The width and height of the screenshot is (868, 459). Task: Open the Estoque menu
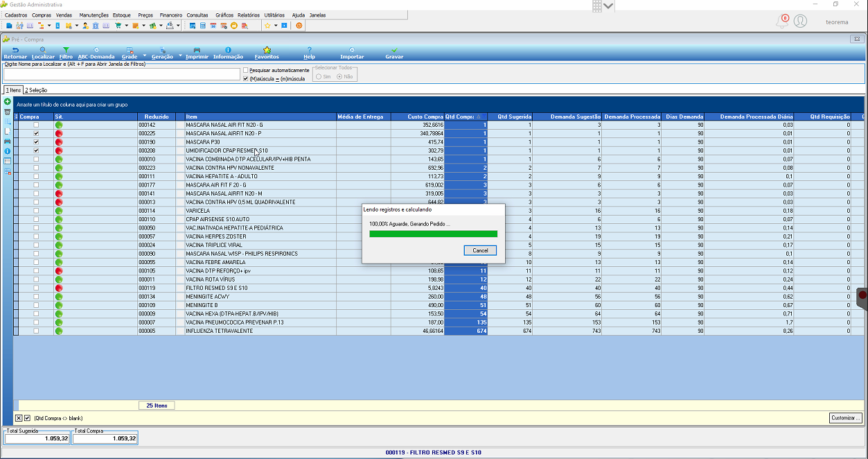[x=121, y=15]
